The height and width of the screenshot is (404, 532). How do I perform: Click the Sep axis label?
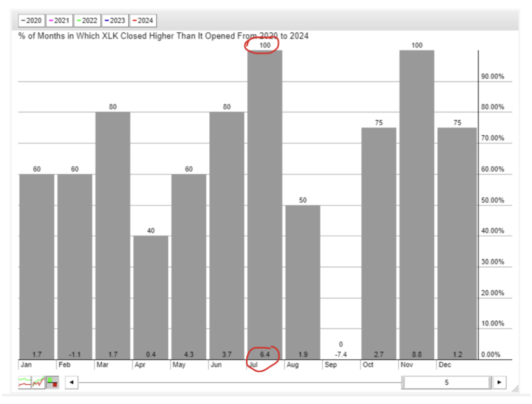330,365
